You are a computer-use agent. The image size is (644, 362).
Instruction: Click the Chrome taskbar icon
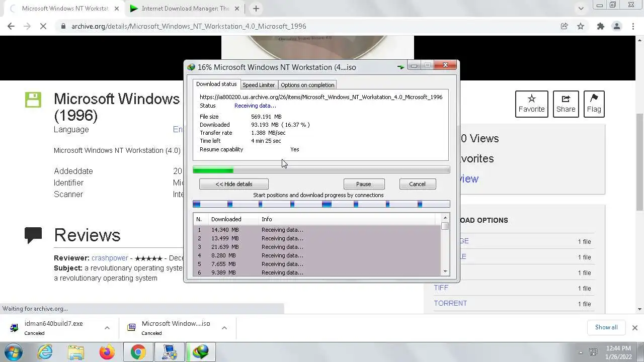point(138,352)
